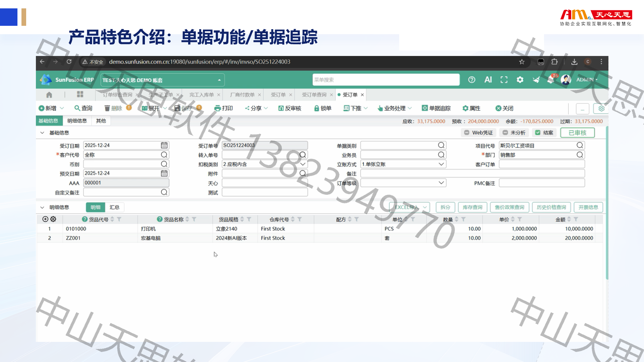Click the 开票信息 button
The width and height of the screenshot is (644, 362).
coord(588,207)
